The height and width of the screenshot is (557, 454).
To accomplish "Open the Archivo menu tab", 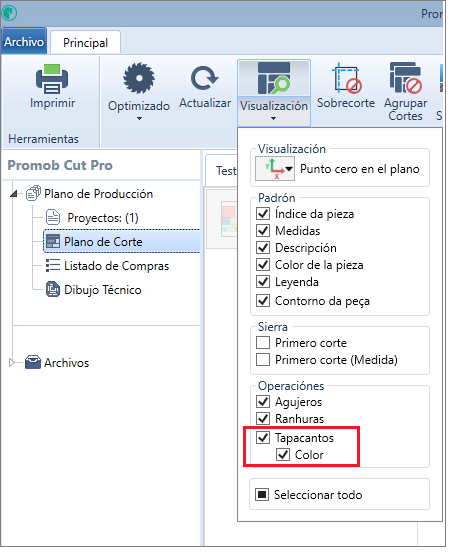I will 24,42.
